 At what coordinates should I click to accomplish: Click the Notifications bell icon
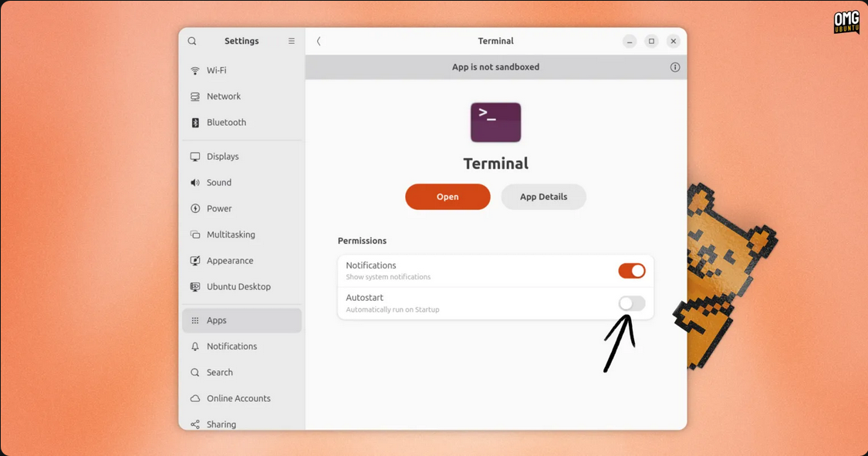pos(195,346)
